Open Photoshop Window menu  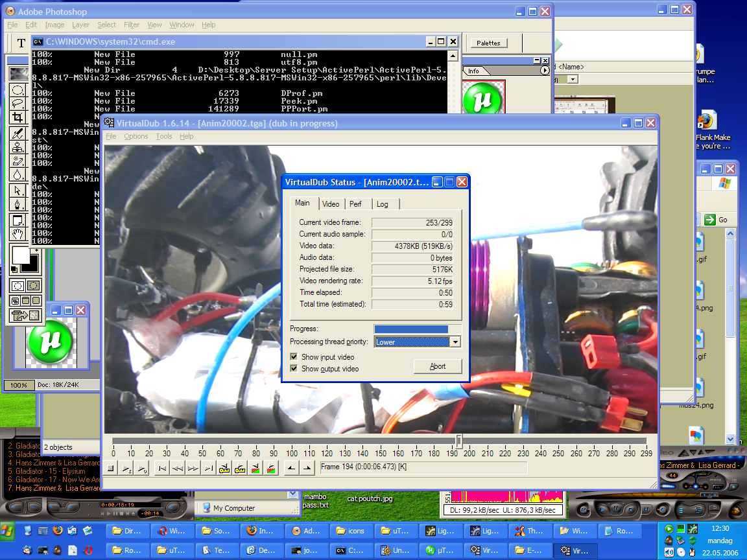[182, 25]
